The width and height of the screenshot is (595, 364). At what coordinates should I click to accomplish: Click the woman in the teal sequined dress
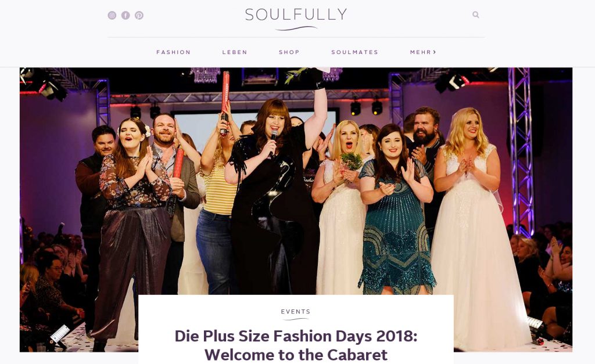click(x=395, y=210)
